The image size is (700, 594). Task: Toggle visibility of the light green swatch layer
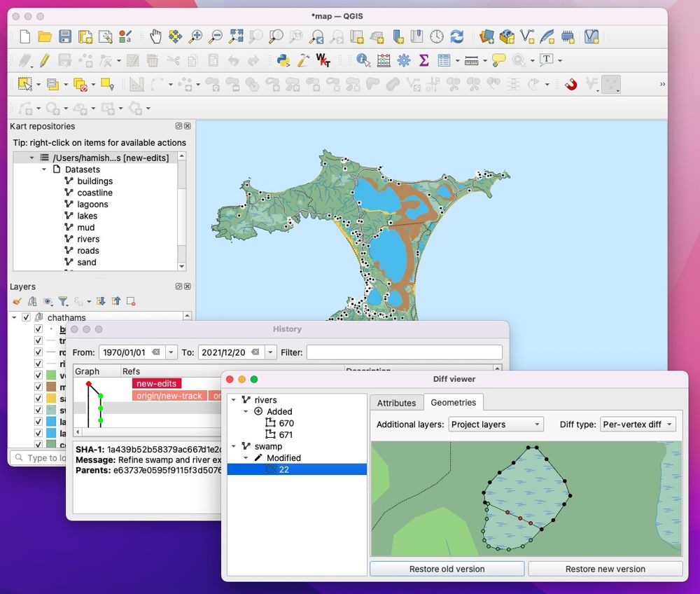(38, 375)
